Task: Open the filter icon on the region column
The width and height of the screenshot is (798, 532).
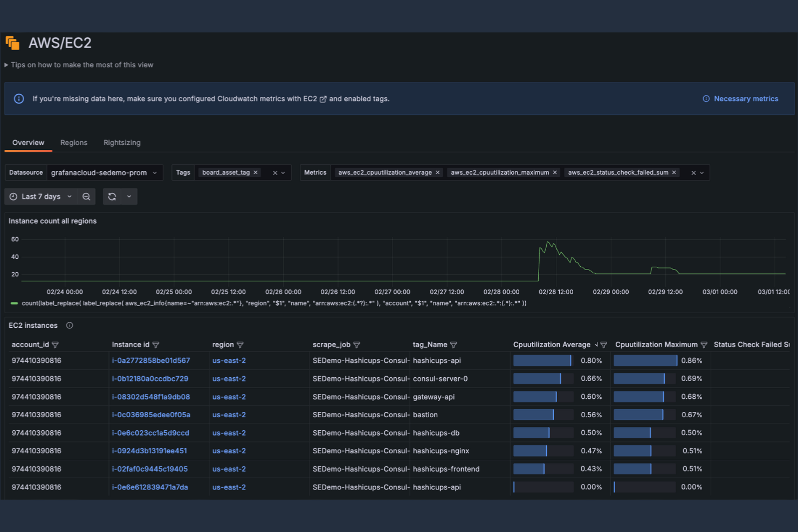Action: pyautogui.click(x=240, y=344)
